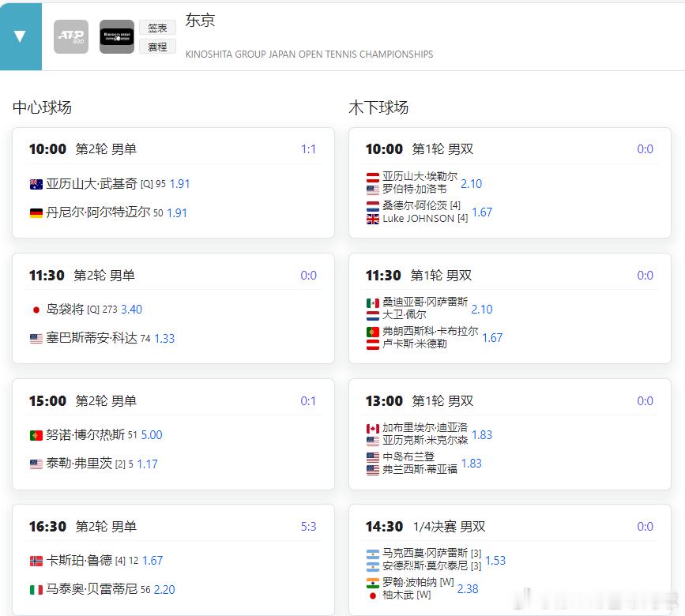Click Japanese flag beside 柚木武

point(373,595)
